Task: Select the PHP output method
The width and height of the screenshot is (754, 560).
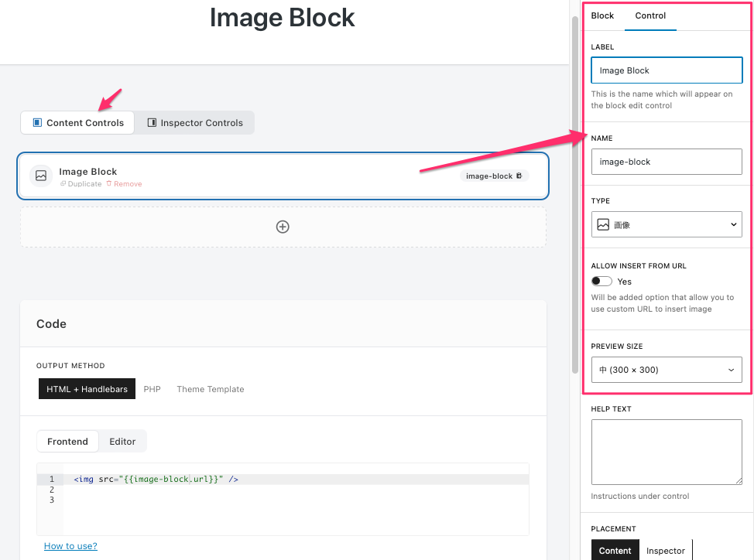Action: 152,389
